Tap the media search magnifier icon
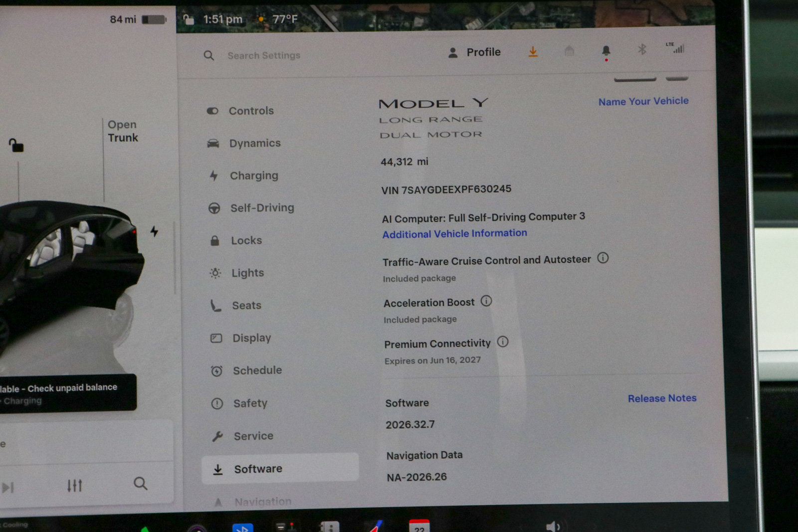798x532 pixels. (x=141, y=483)
